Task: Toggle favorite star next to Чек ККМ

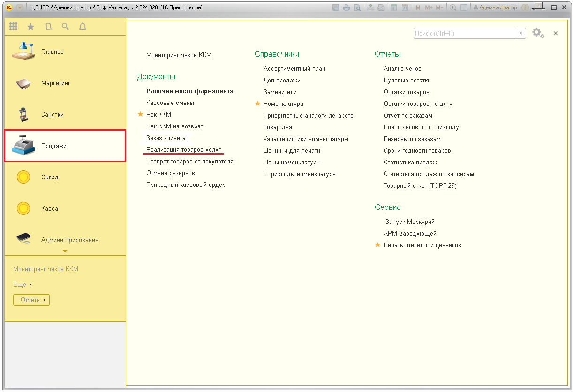Action: click(140, 114)
